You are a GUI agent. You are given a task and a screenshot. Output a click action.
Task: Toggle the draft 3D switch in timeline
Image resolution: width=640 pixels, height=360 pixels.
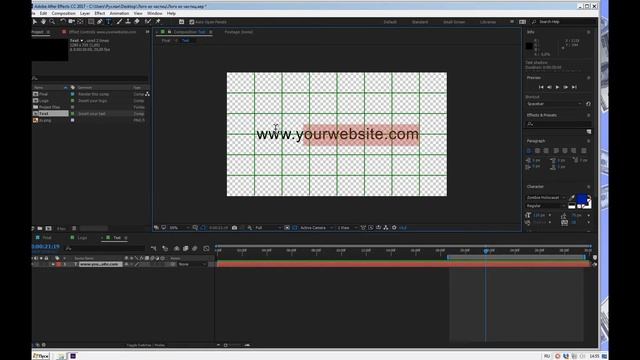[165, 248]
